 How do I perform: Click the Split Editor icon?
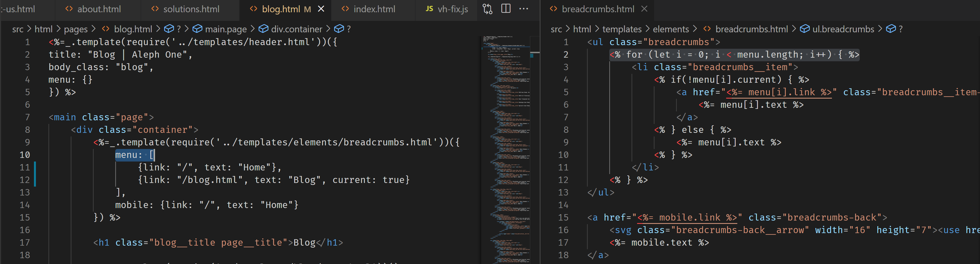(x=506, y=8)
